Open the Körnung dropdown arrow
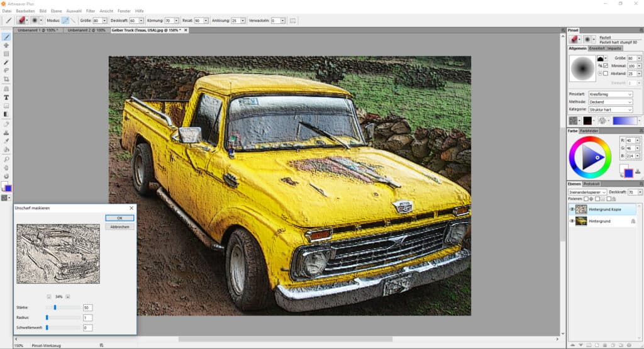 176,21
